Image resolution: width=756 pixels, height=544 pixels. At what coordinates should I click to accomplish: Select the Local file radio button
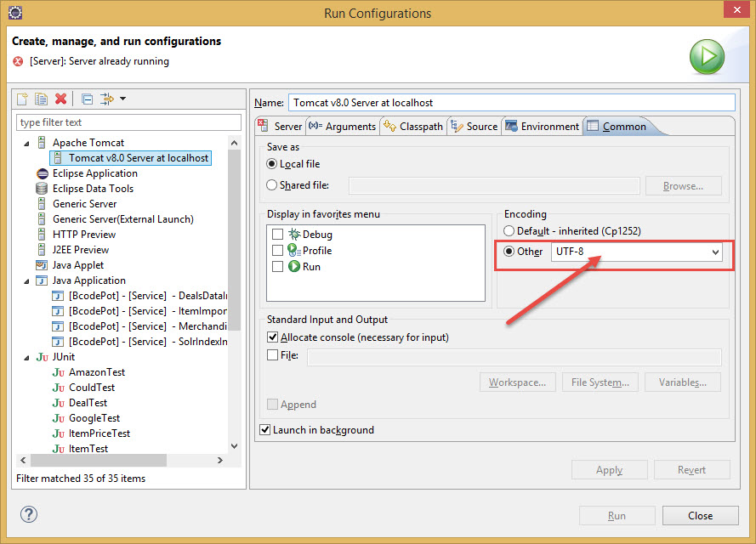272,164
